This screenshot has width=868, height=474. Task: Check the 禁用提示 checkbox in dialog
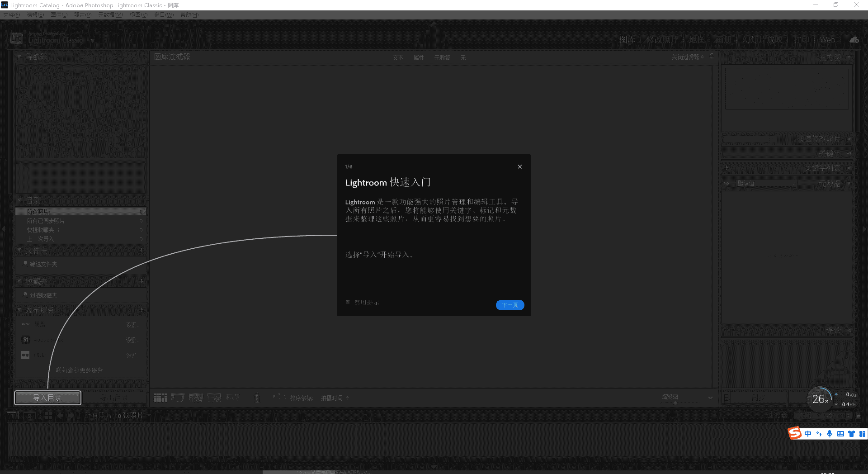(x=347, y=302)
